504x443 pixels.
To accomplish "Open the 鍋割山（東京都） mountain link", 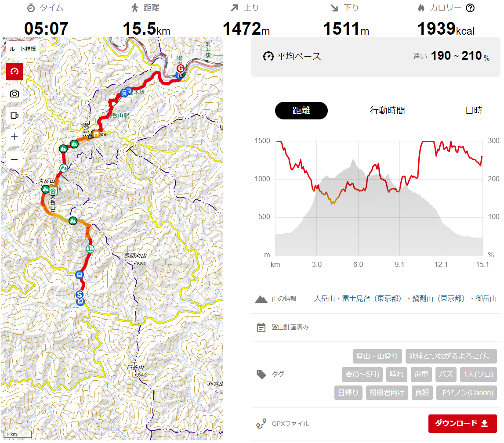I will [x=439, y=299].
